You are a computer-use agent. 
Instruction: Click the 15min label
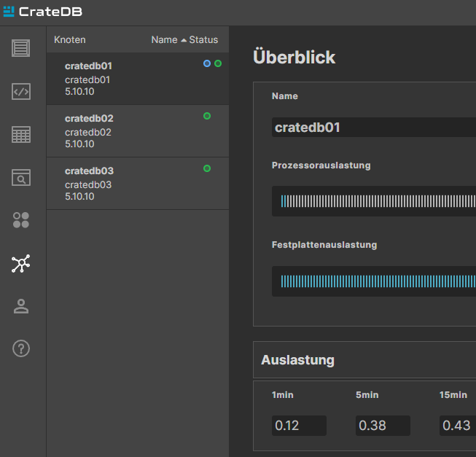tap(453, 395)
